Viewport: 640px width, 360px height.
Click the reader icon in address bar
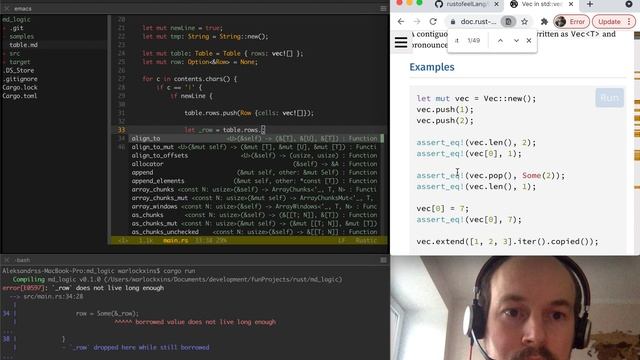click(x=508, y=22)
